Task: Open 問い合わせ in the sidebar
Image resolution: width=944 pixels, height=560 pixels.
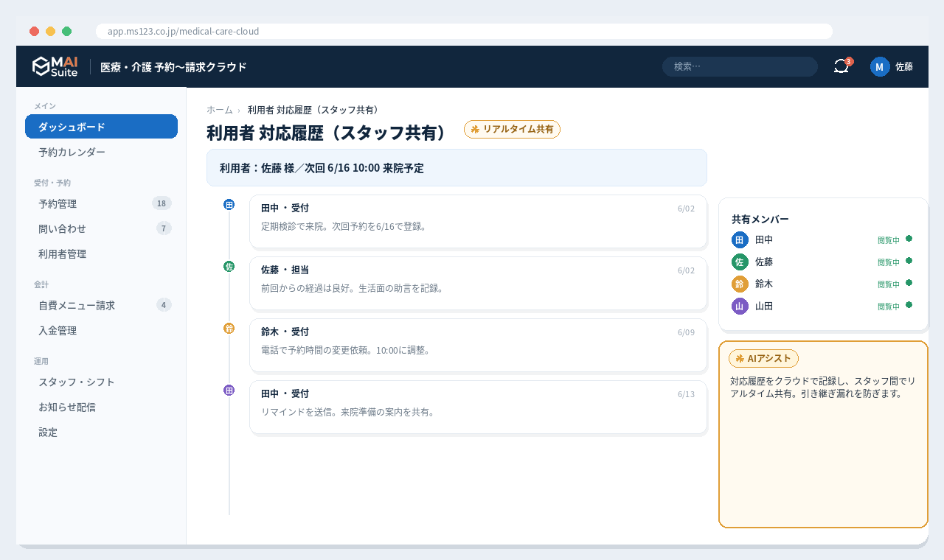Action: pyautogui.click(x=101, y=228)
